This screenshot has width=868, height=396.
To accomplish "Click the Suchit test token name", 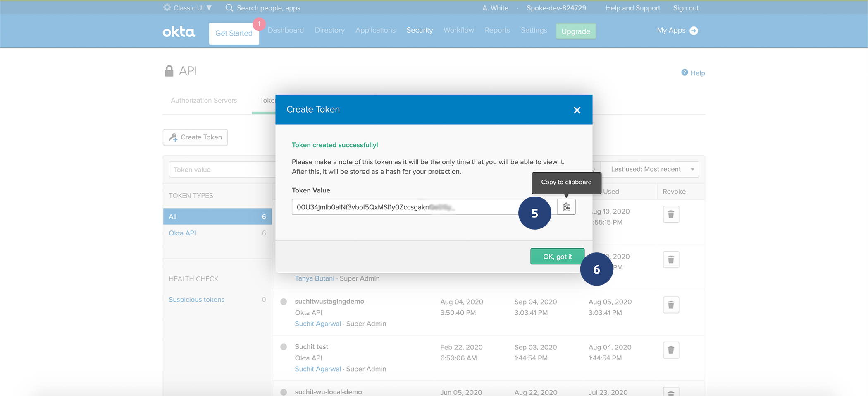I will coord(311,346).
